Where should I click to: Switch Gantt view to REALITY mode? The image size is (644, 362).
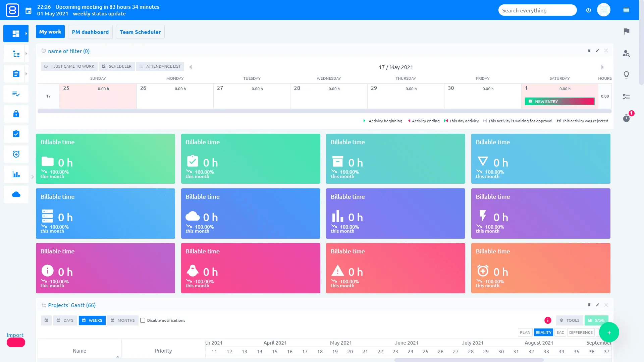point(543,332)
